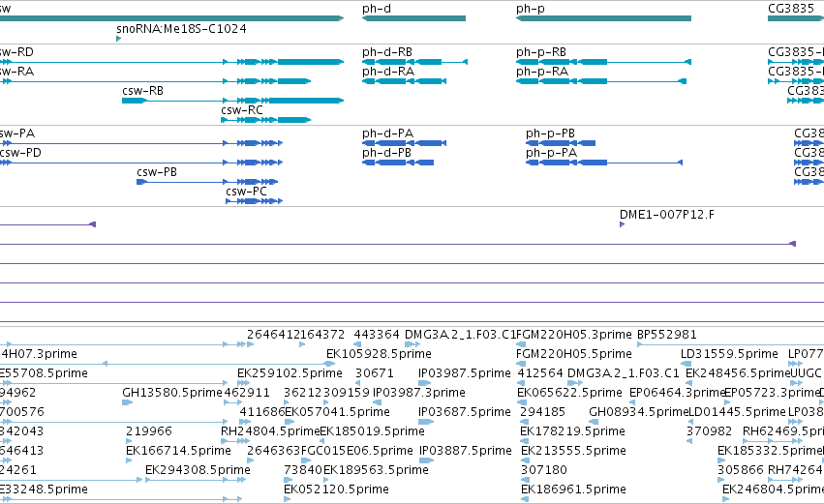This screenshot has width=824, height=504.
Task: Select the EK105928.5prime EST
Action: pyautogui.click(x=379, y=354)
